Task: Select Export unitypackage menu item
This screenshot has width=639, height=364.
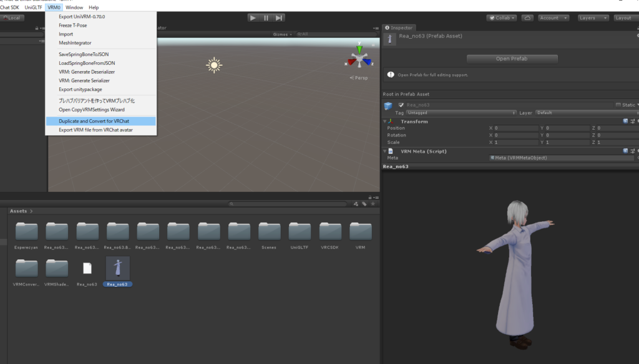Action: point(100,90)
